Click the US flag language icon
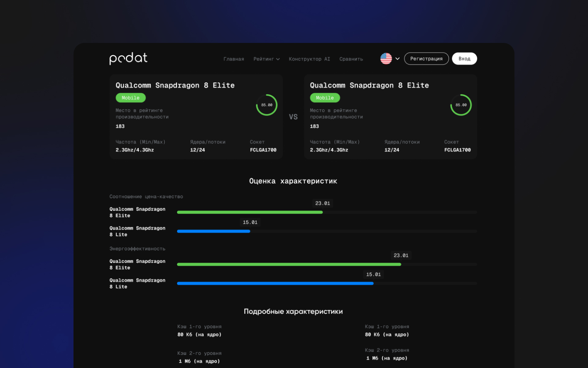588x368 pixels. tap(386, 59)
